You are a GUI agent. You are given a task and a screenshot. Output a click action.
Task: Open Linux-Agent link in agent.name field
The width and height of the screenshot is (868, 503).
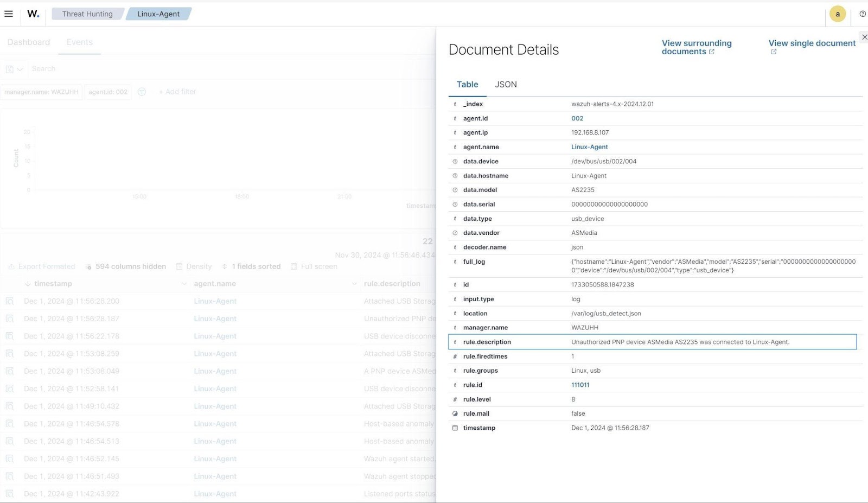[589, 147]
